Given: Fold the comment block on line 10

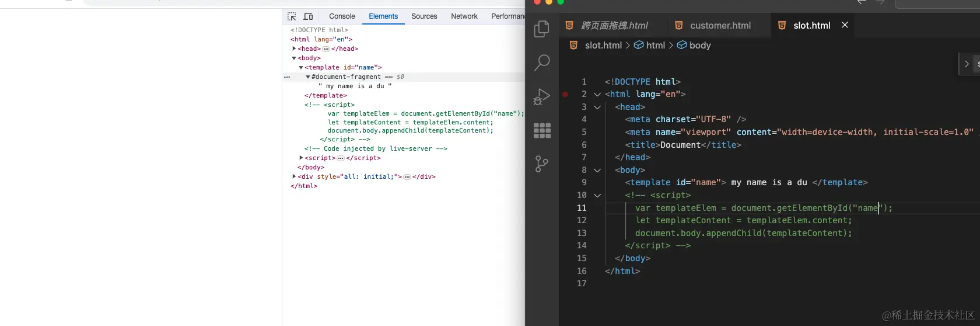Looking at the screenshot, I should tap(597, 195).
